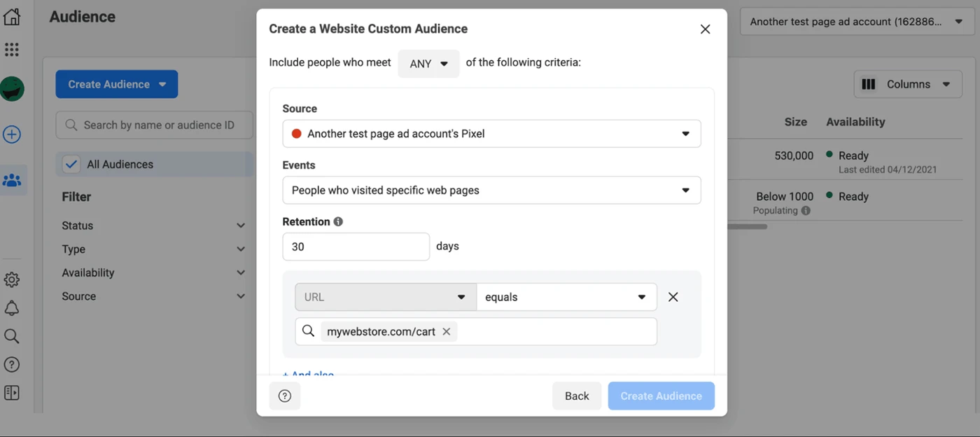Open the ANY criteria dropdown
980x437 pixels.
429,64
